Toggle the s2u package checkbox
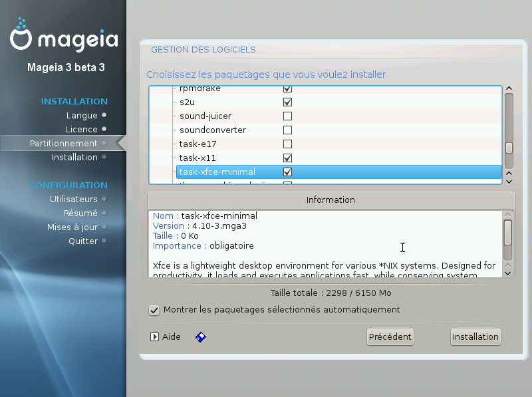Screen dimensions: 532x397 pyautogui.click(x=287, y=102)
